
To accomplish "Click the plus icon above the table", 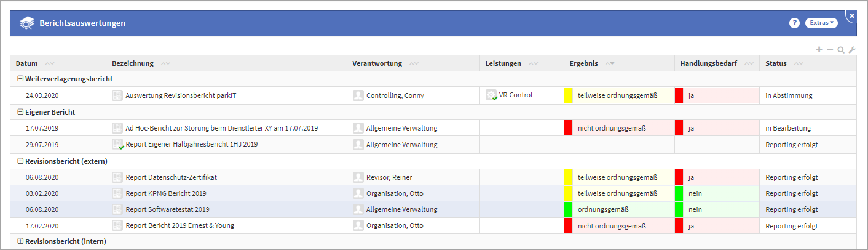I will tap(819, 50).
